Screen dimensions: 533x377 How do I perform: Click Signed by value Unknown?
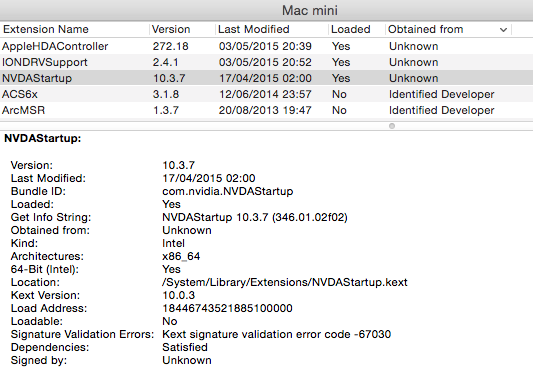(187, 360)
